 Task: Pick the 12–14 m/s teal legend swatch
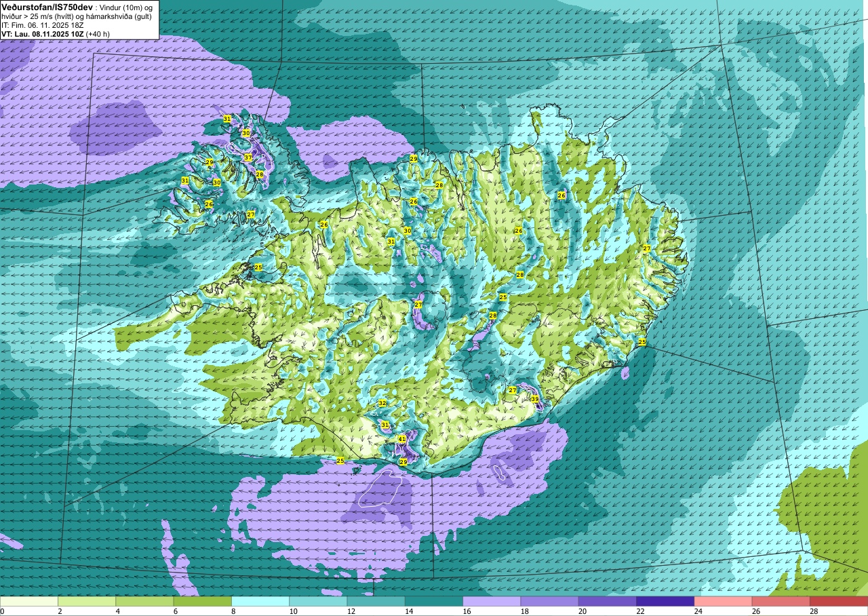coord(376,601)
